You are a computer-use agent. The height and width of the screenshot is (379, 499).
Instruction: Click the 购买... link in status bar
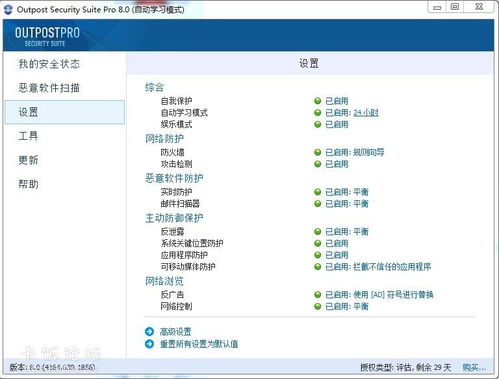pos(474,368)
